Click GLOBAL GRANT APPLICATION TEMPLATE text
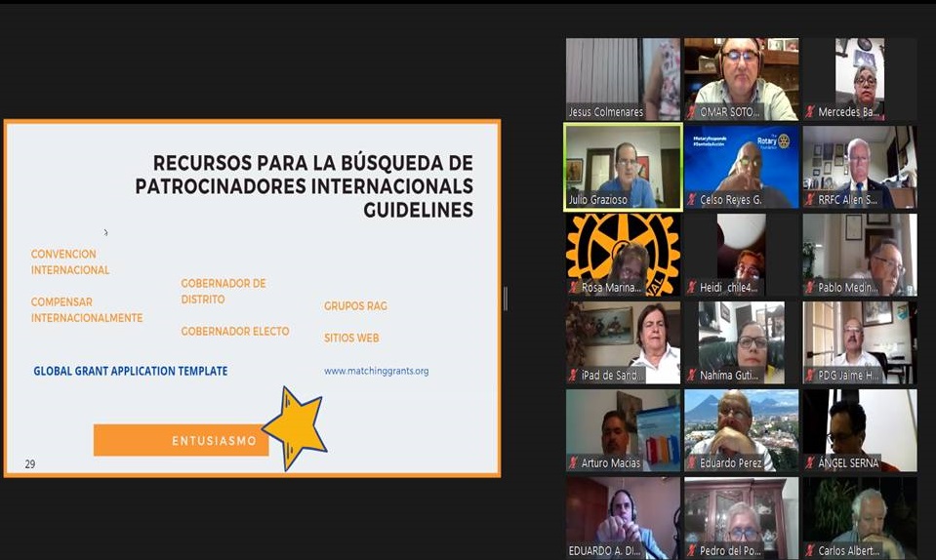 tap(130, 372)
